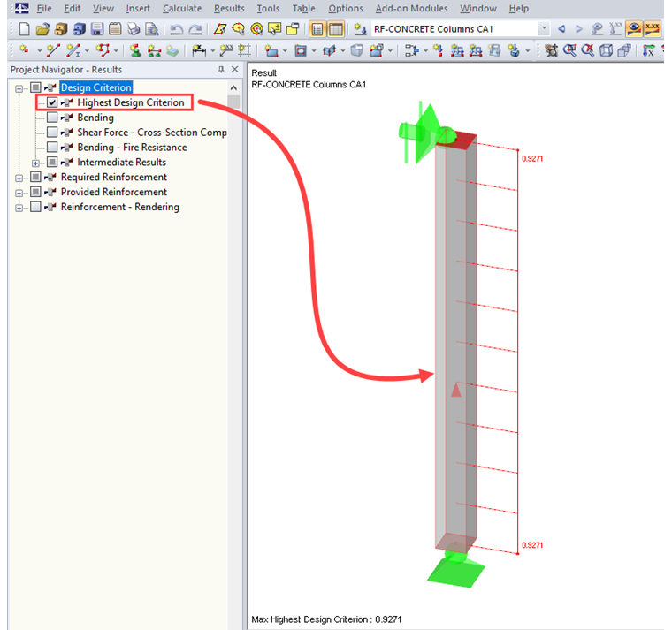This screenshot has height=630, width=672.
Task: Open file with the folder icon
Action: (42, 29)
